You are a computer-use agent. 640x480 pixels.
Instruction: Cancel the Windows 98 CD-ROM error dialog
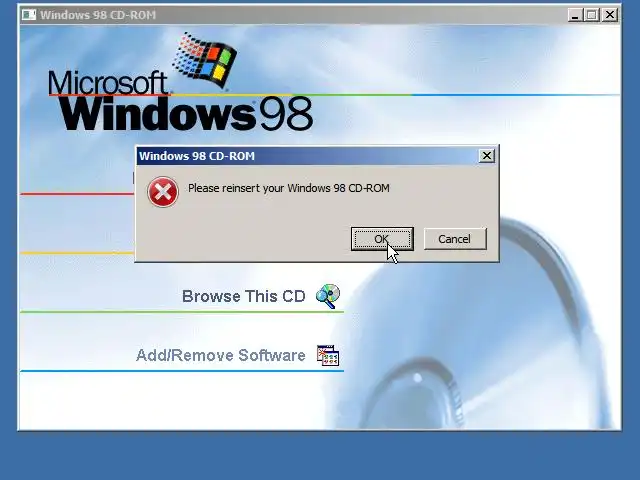pyautogui.click(x=455, y=239)
